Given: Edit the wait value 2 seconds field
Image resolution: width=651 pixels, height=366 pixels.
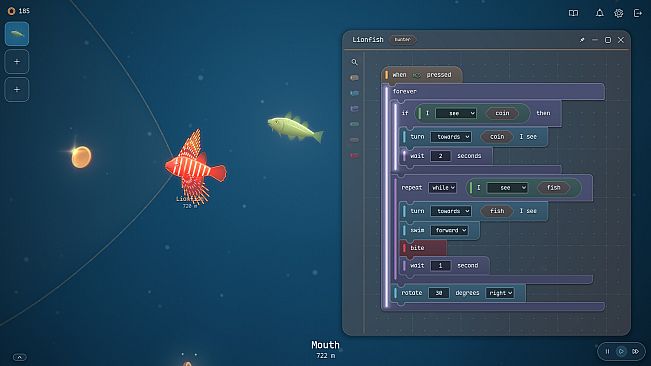Looking at the screenshot, I should (440, 156).
